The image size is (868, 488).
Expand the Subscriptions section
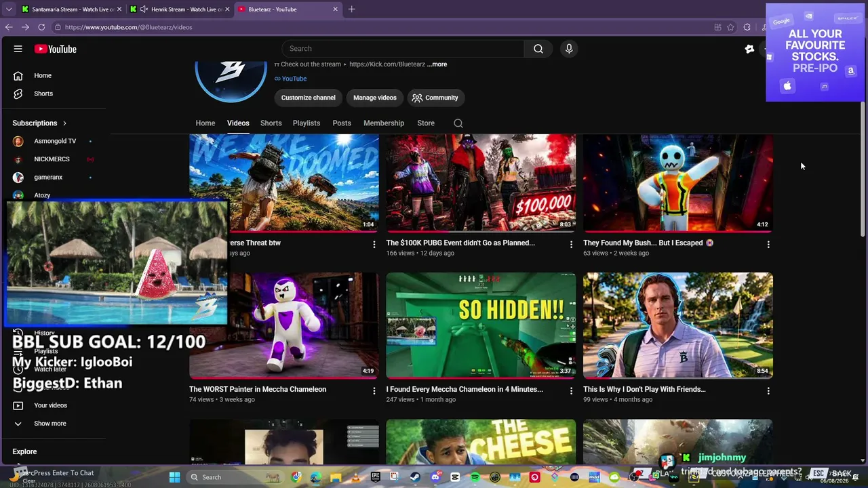(40, 123)
